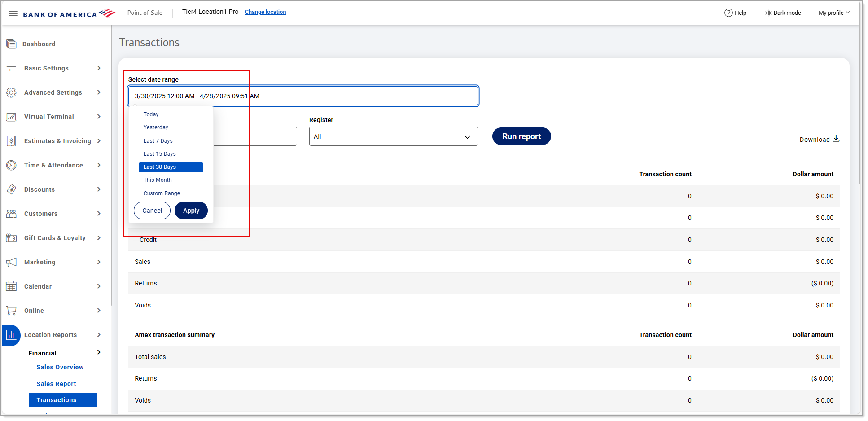Click the Location Reports label

click(x=50, y=335)
